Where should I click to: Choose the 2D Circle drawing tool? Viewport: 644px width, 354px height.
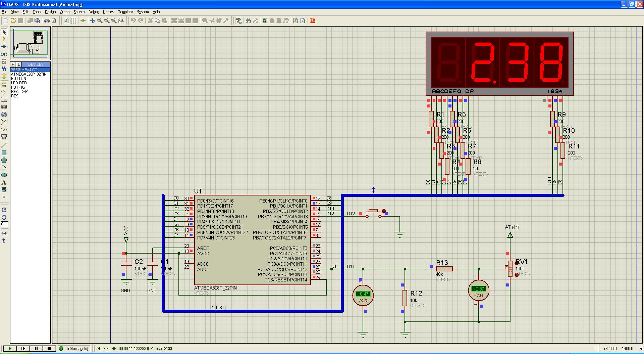tap(4, 161)
